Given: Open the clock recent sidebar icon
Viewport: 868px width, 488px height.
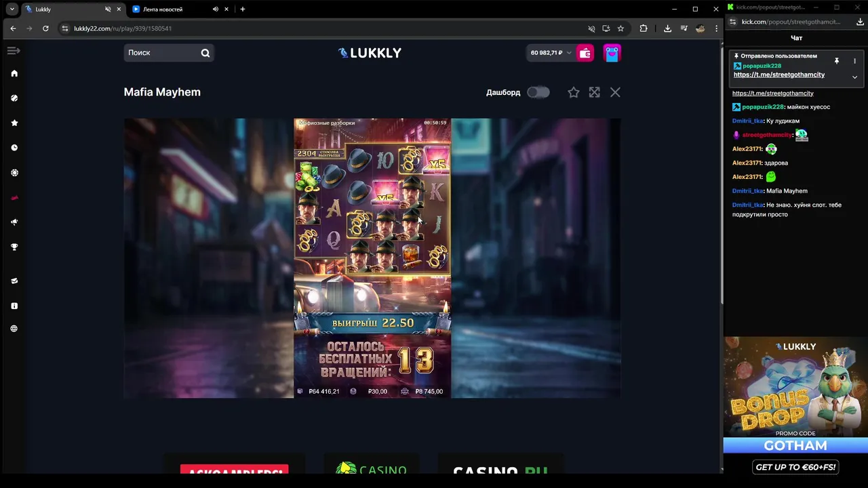Looking at the screenshot, I should pyautogui.click(x=14, y=148).
